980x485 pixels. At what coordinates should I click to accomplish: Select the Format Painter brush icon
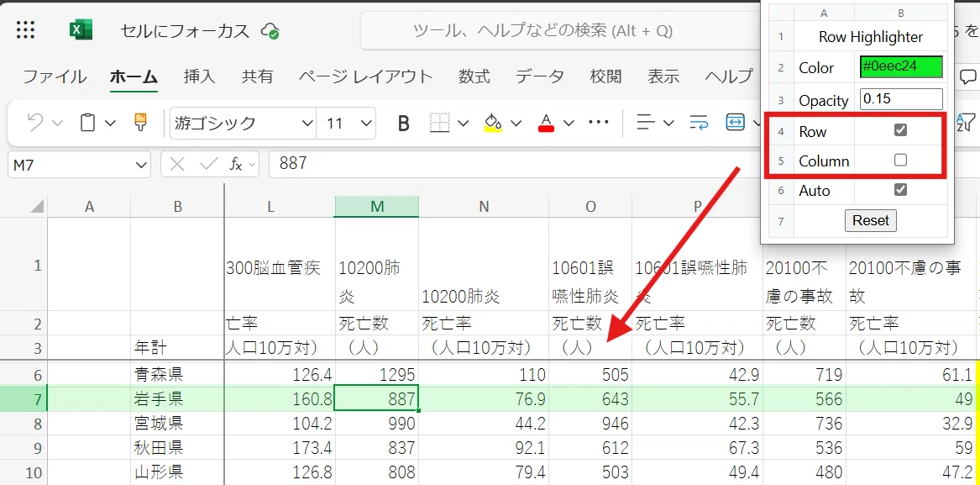click(140, 123)
